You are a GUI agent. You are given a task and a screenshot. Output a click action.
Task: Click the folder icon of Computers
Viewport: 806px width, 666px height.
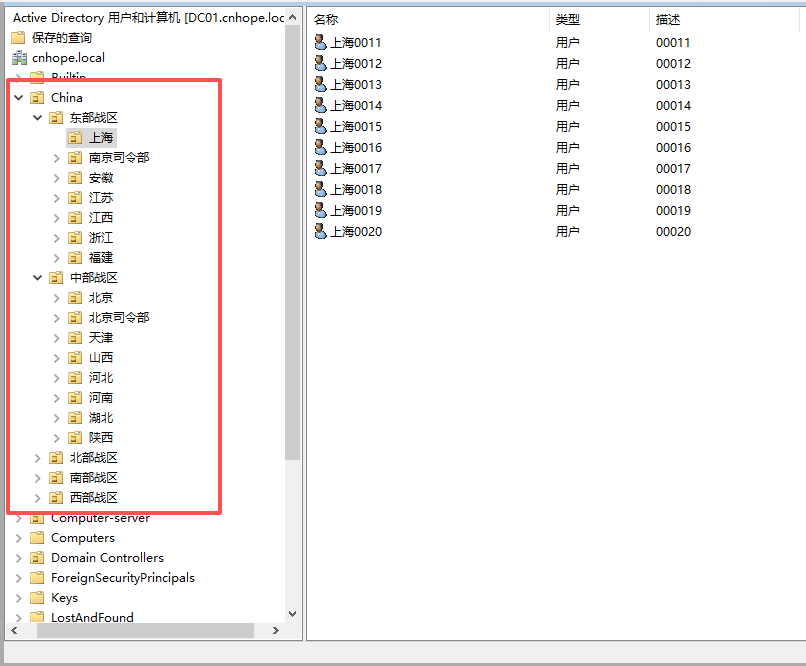[37, 538]
